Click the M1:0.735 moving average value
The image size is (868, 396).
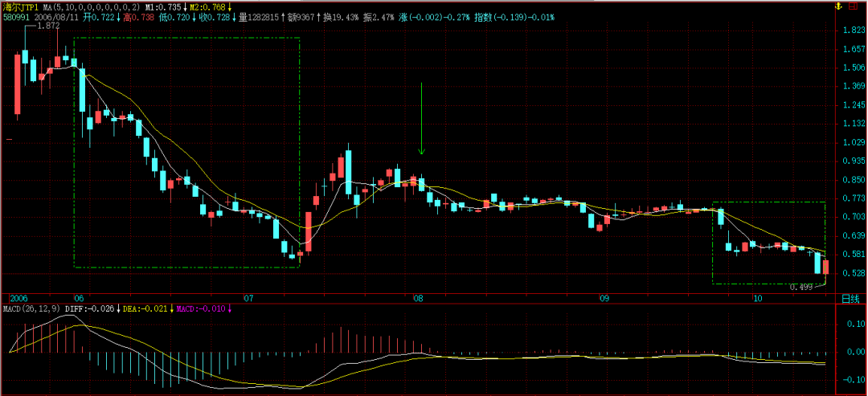(x=163, y=6)
